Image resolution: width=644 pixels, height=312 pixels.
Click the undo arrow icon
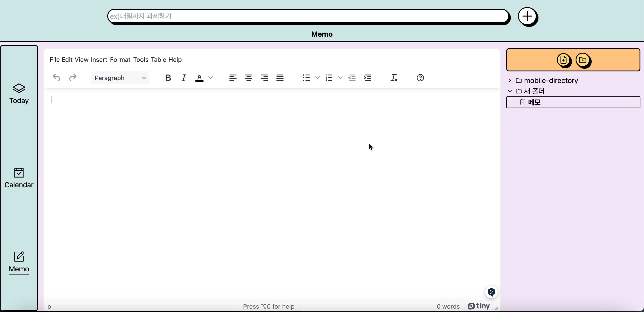[57, 78]
